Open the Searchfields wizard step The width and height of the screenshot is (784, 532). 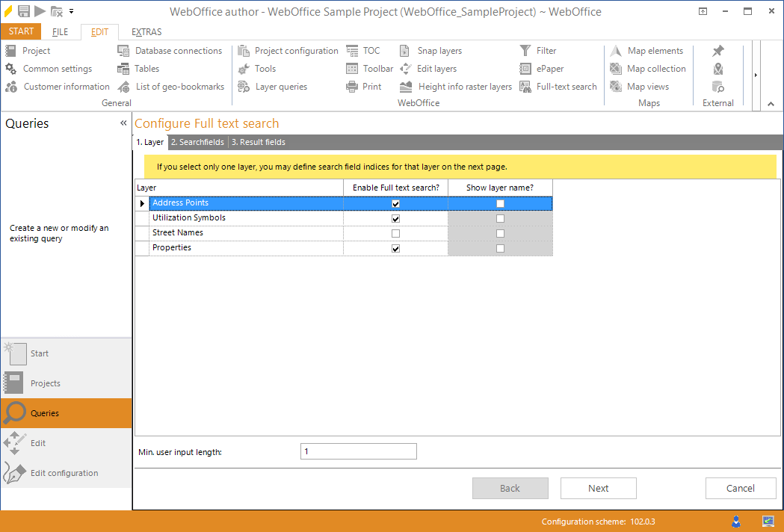[x=197, y=142]
